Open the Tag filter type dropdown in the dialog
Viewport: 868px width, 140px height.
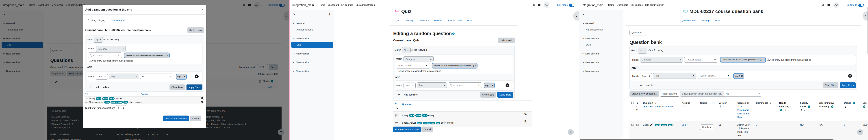point(124,77)
